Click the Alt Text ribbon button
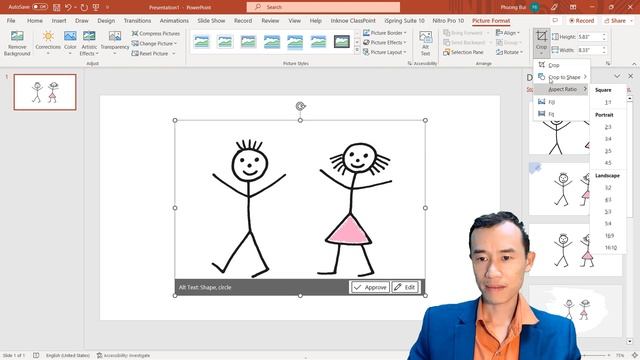Screen dimensions: 640x360 [425, 43]
